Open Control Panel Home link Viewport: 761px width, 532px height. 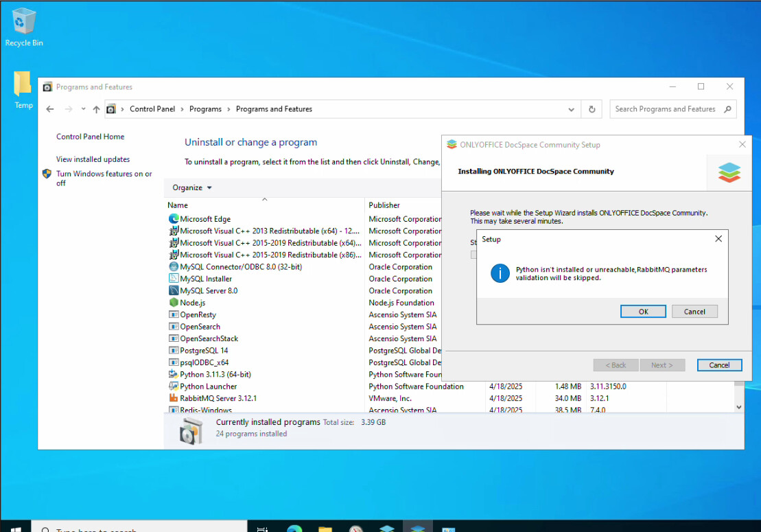coord(91,137)
